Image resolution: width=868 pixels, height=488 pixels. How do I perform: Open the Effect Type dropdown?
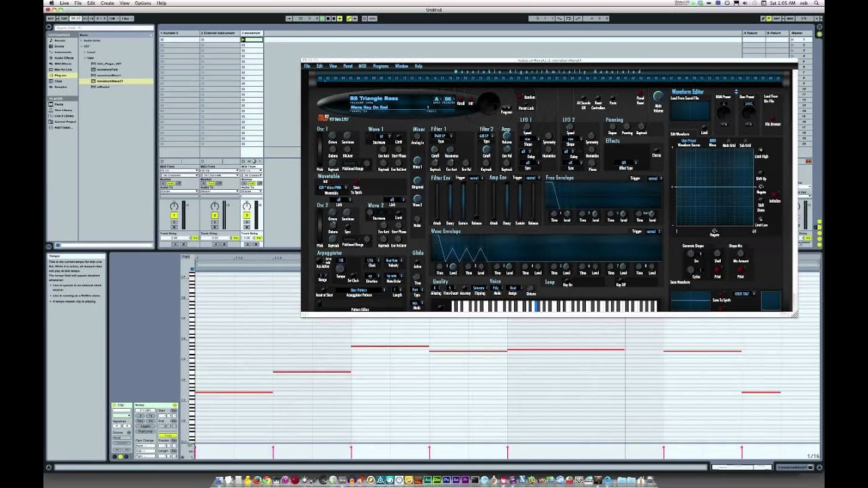tap(624, 163)
